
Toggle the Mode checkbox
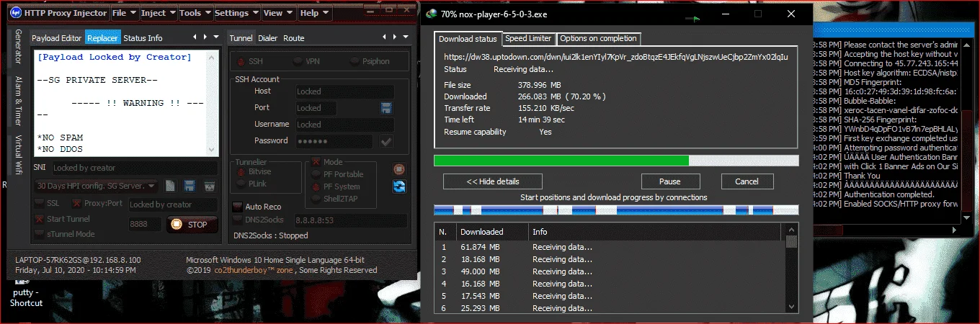[316, 162]
